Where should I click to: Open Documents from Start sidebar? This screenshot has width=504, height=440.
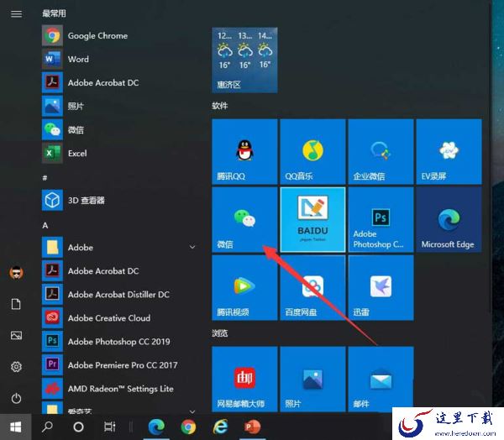(16, 304)
